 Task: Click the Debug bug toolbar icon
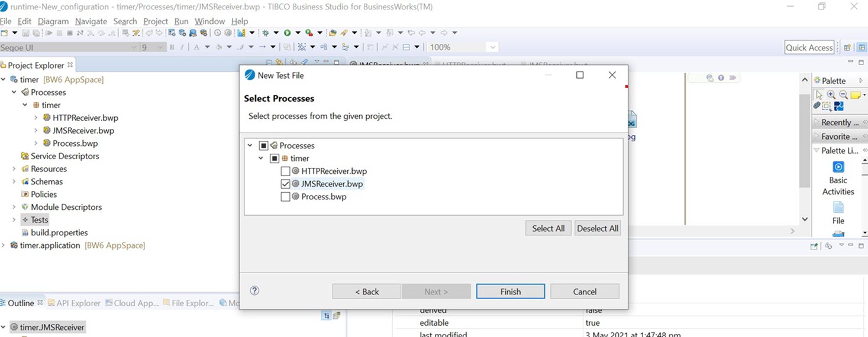(266, 33)
